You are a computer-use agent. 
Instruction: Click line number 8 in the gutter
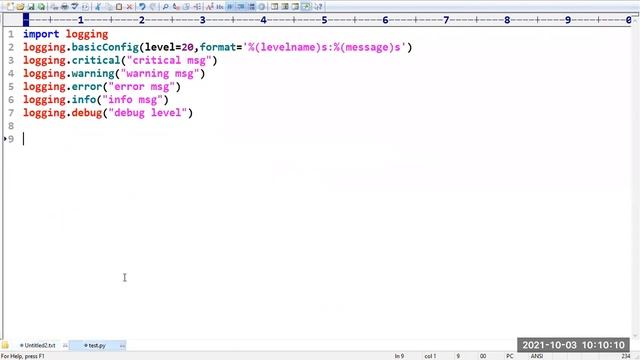pyautogui.click(x=11, y=126)
